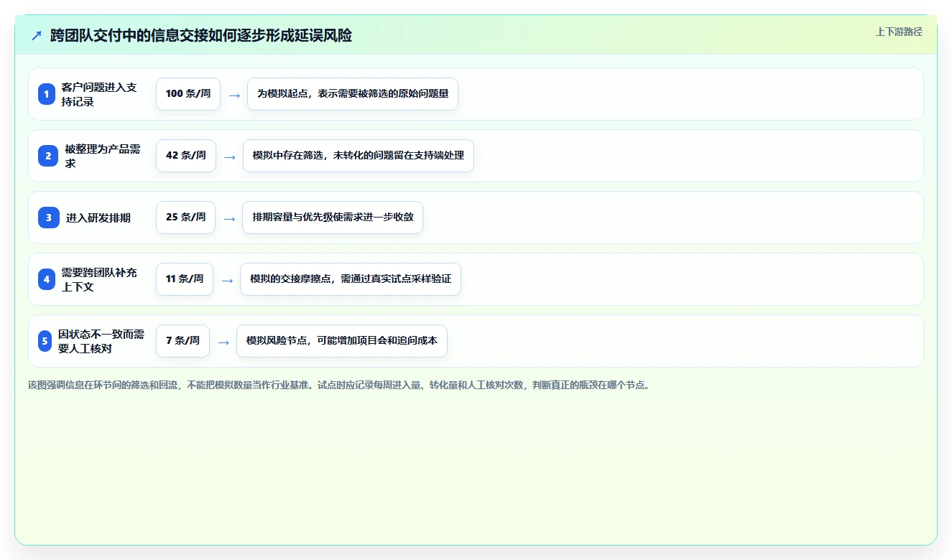Viewport: 952px width, 560px height.
Task: Click the 需要跨团队补充上下文 step label
Action: point(99,279)
